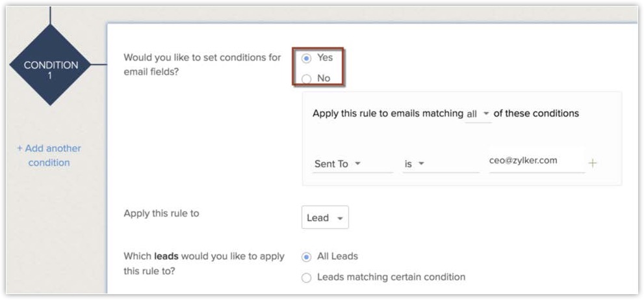Click 'Apply this rule to emails matching' text
The width and height of the screenshot is (644, 300).
(387, 113)
